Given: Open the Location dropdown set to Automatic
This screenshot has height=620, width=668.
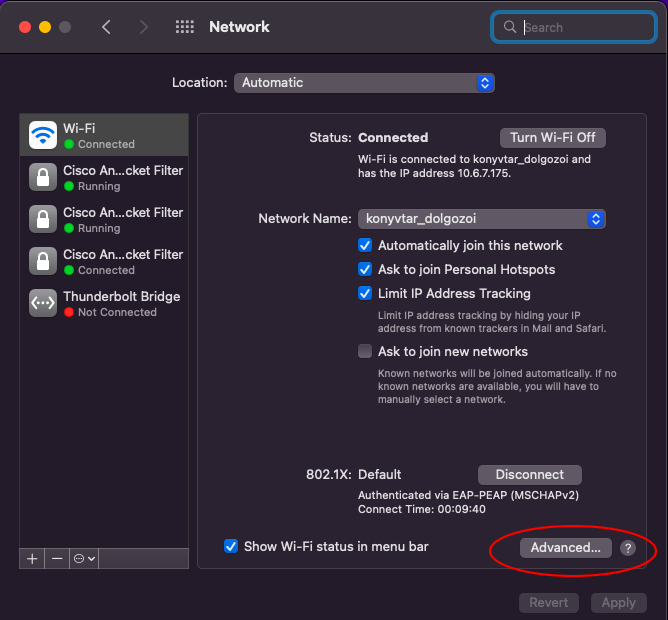Looking at the screenshot, I should point(364,83).
